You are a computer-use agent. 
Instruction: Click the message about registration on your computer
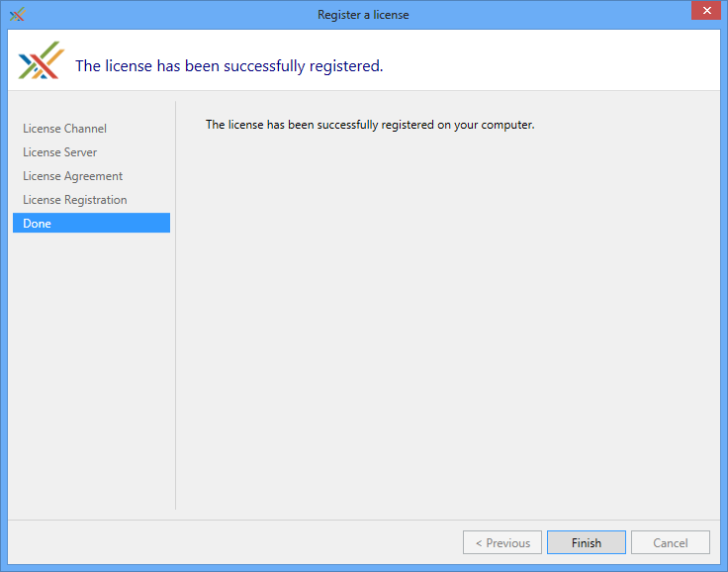[x=369, y=125]
